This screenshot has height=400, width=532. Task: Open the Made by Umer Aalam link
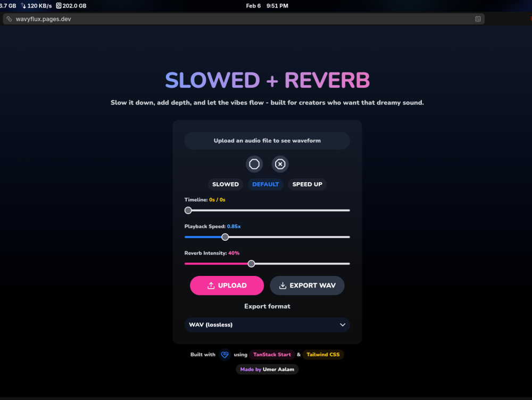(x=267, y=369)
